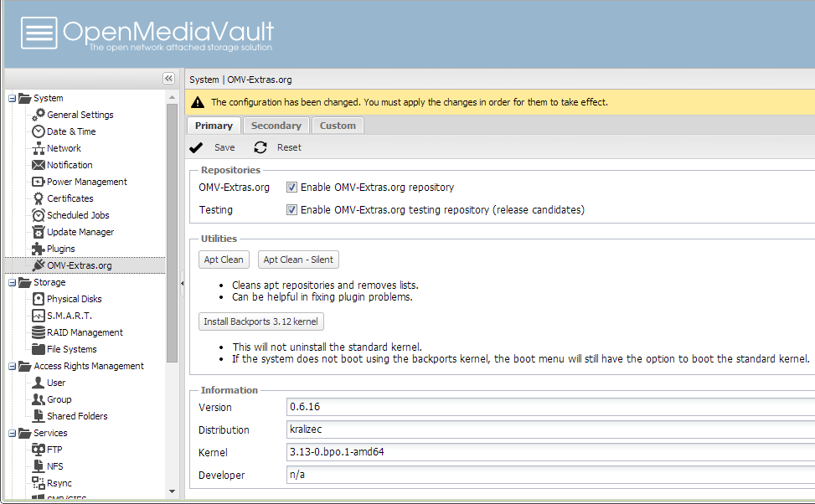Click the General Settings gear icon
The image size is (815, 504).
(39, 115)
